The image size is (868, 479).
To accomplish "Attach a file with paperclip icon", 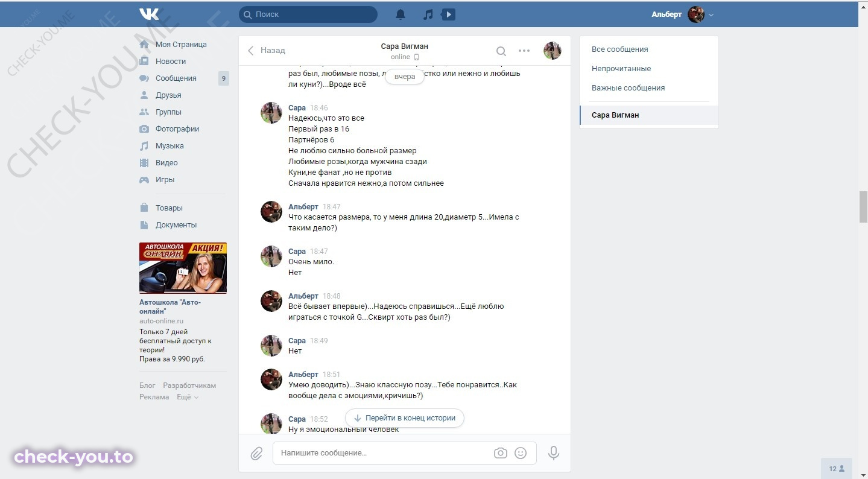I will coord(256,454).
